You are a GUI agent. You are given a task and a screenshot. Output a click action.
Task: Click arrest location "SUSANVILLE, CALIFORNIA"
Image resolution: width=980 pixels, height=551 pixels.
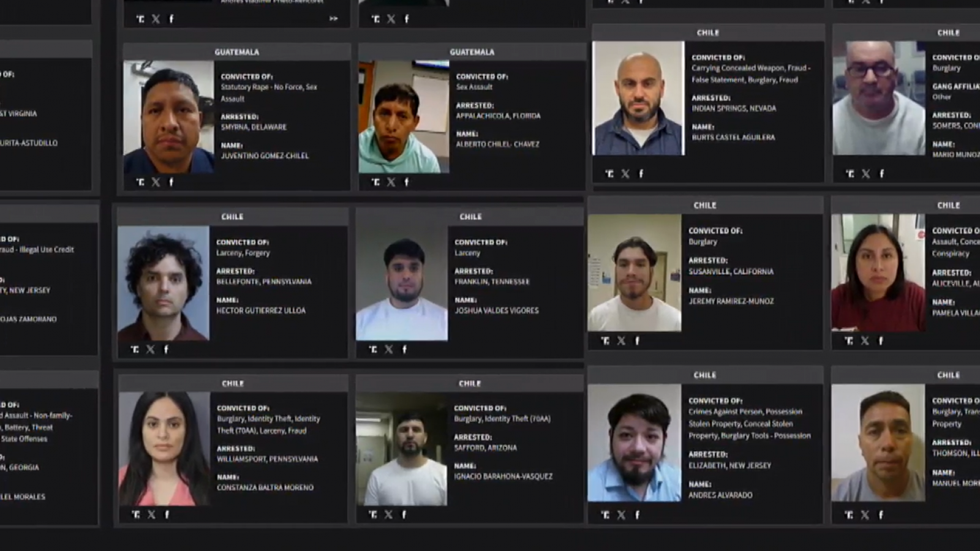coord(731,272)
